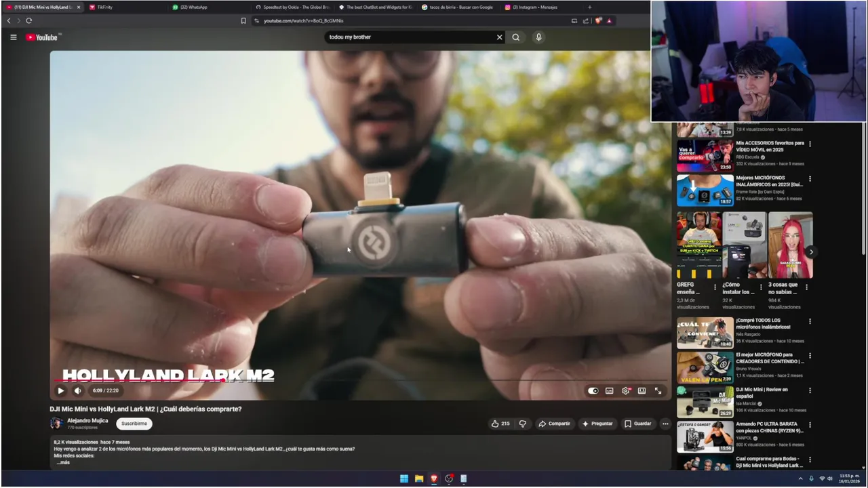This screenshot has height=488, width=868.
Task: Open options for El mejor MICRÓFONO video
Action: click(x=810, y=356)
